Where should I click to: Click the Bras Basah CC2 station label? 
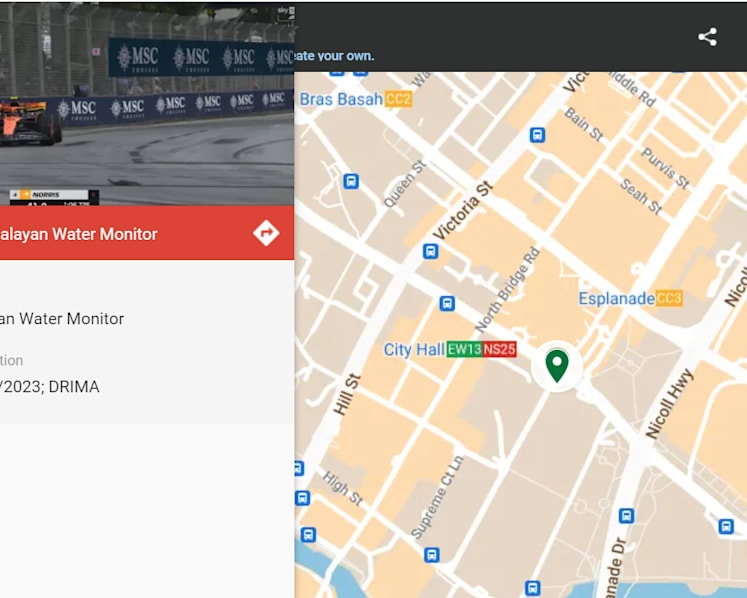[355, 99]
